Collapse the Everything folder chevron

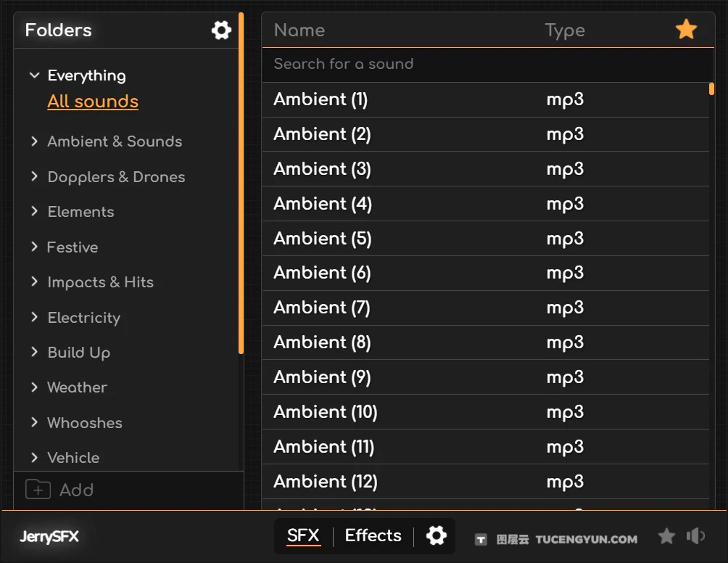(x=34, y=75)
